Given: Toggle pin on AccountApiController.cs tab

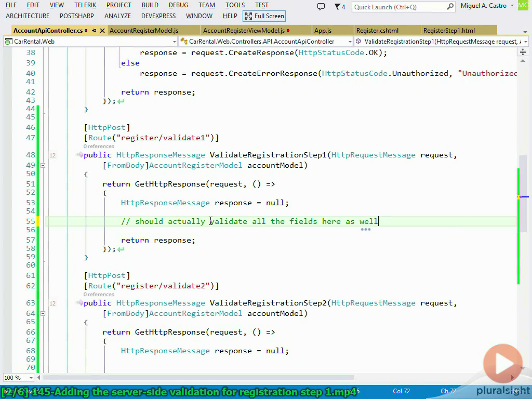Looking at the screenshot, I should (x=95, y=31).
